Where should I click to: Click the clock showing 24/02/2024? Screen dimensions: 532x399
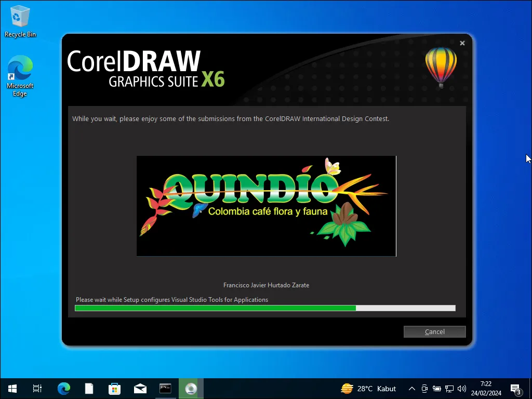485,388
